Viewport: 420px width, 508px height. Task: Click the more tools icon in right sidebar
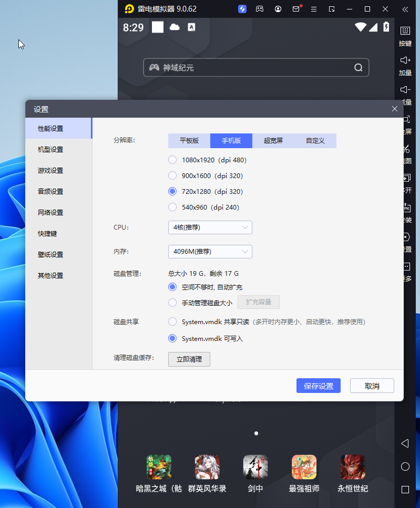407,266
